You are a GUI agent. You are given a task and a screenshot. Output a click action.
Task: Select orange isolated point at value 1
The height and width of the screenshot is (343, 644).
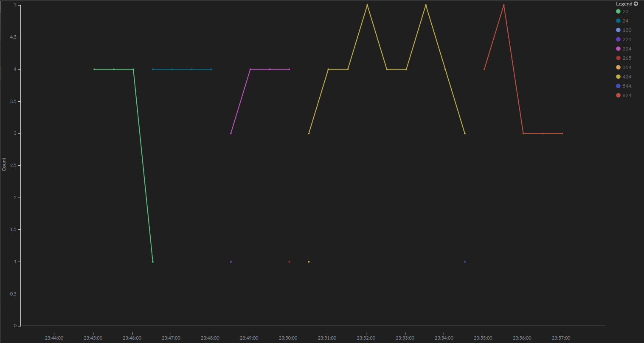309,262
